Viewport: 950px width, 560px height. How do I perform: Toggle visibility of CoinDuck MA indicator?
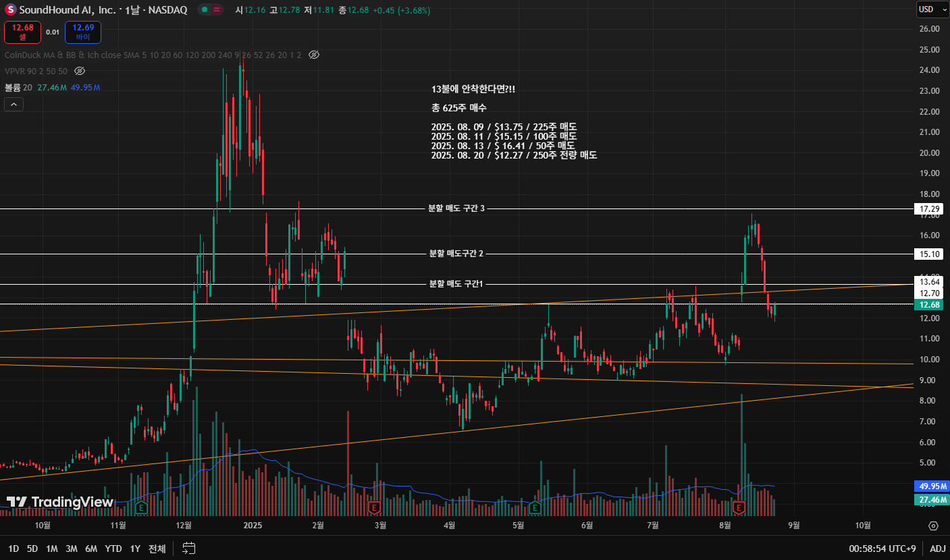314,55
